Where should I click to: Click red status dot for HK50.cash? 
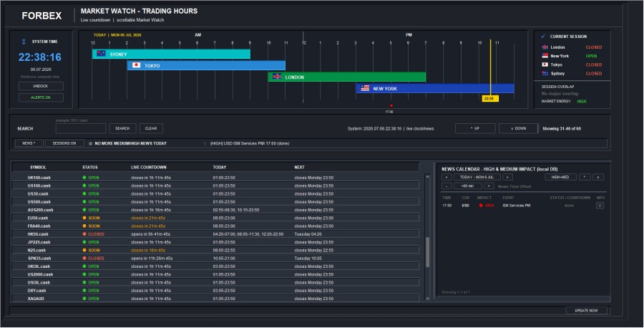coord(84,234)
